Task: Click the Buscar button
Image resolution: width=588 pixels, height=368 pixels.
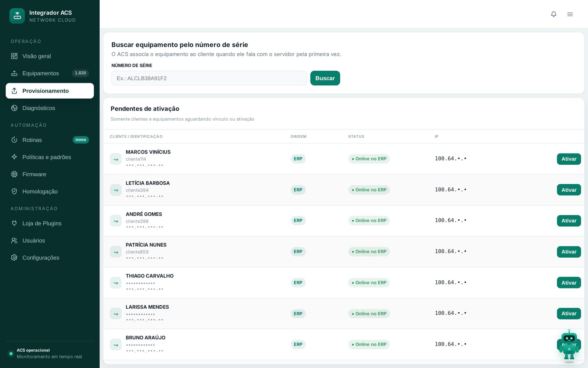Action: (x=325, y=78)
